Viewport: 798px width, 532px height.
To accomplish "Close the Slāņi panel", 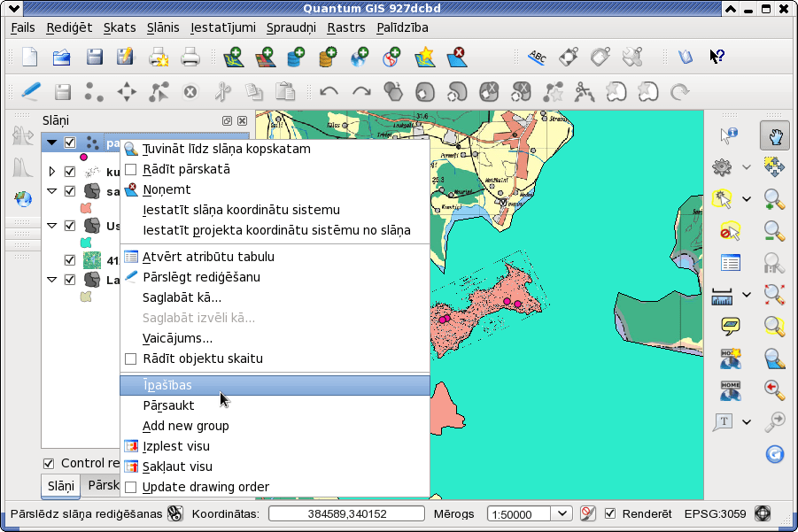I will click(x=243, y=120).
